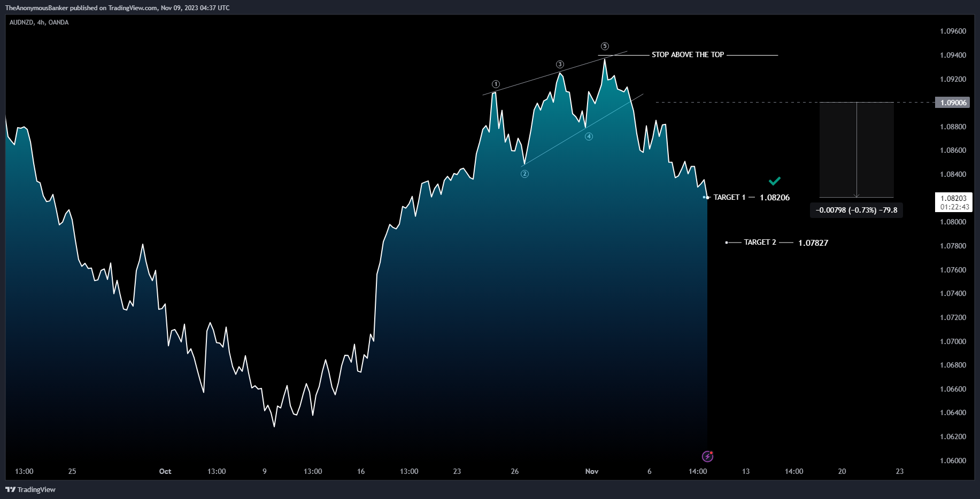Viewport: 980px width, 499px height.
Task: Click the 26 date label on time axis
Action: [515, 471]
